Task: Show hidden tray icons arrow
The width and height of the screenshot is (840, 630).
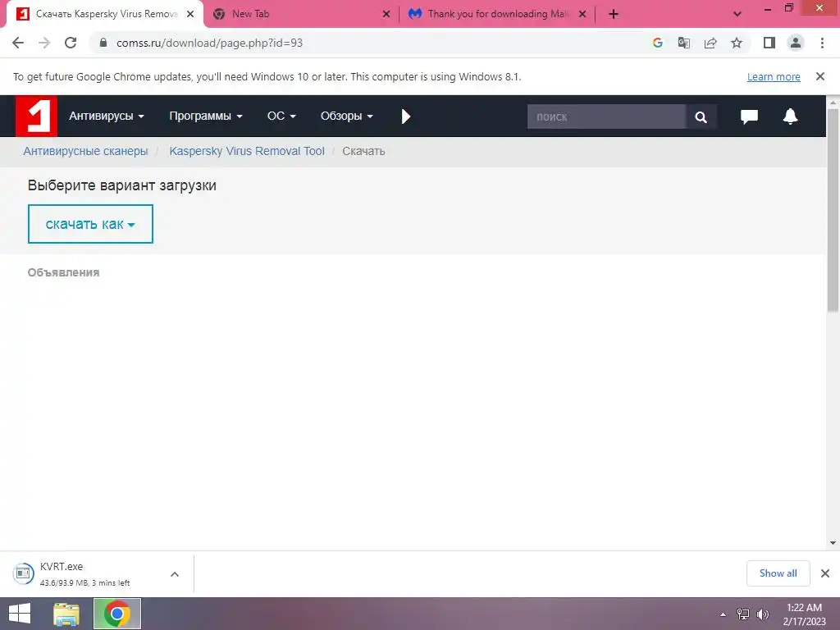Action: click(x=723, y=614)
